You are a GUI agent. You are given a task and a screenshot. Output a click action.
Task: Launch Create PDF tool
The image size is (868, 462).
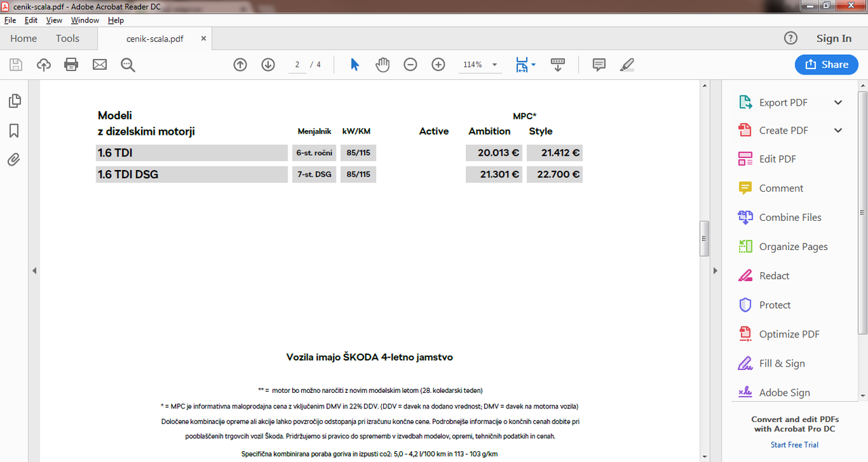783,130
